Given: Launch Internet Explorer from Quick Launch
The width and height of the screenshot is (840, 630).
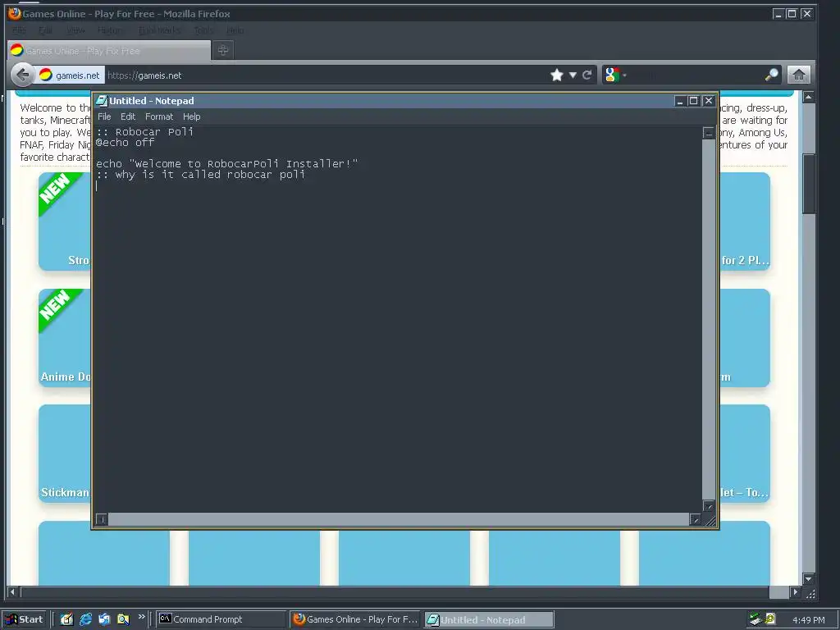Looking at the screenshot, I should tap(85, 619).
